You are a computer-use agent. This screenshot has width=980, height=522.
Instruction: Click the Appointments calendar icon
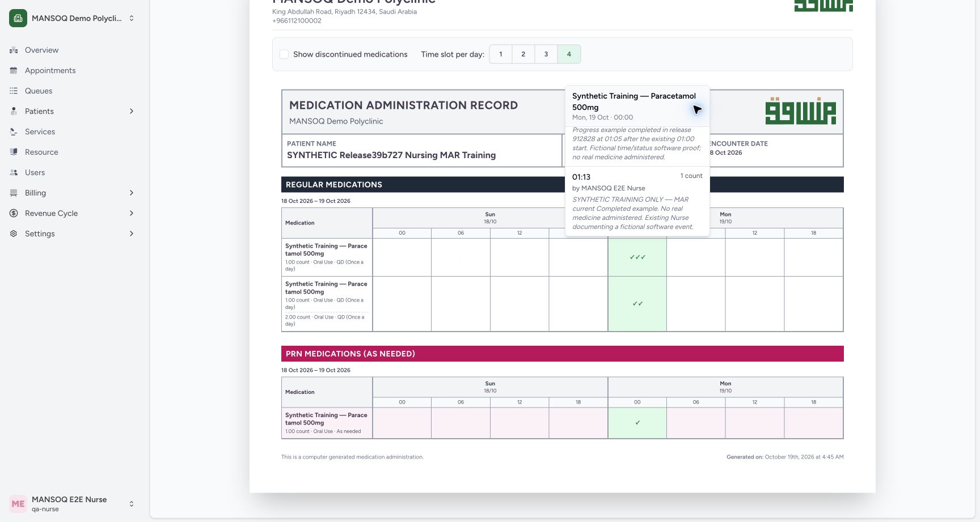[x=14, y=70]
